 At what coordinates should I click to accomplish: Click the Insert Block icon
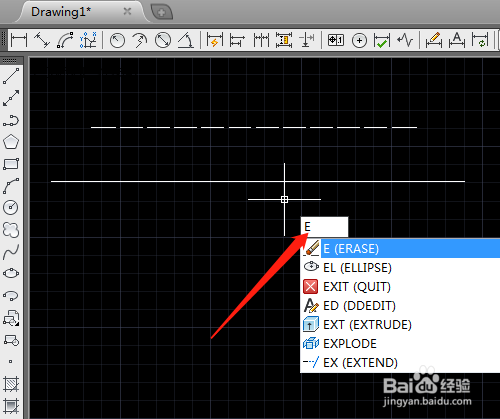pos(11,318)
